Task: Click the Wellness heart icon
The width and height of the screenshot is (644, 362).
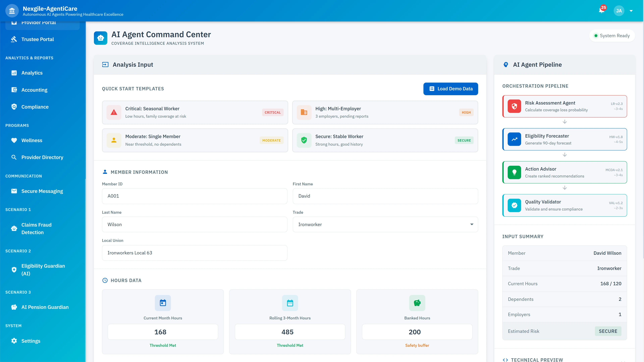Action: tap(14, 140)
